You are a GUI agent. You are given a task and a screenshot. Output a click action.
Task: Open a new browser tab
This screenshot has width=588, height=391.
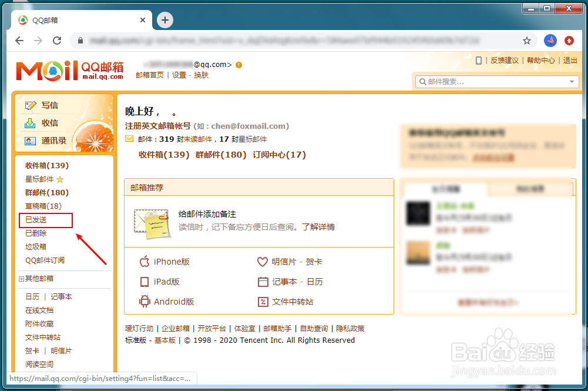pyautogui.click(x=165, y=20)
